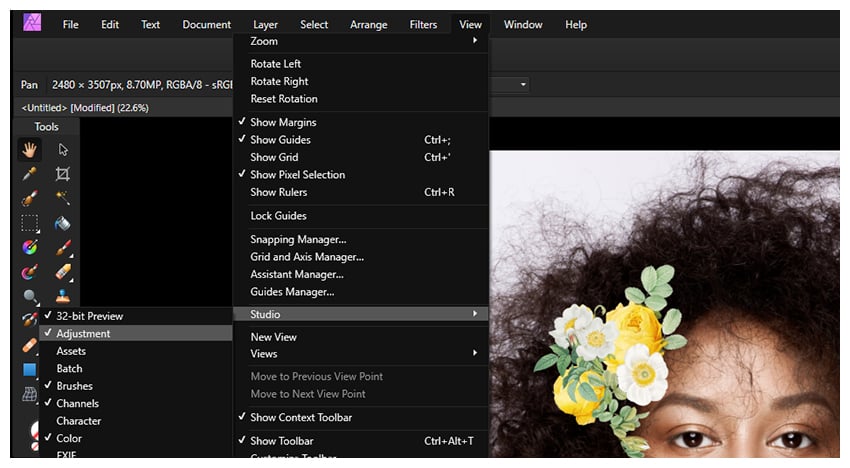Open the Document menu

pyautogui.click(x=207, y=24)
